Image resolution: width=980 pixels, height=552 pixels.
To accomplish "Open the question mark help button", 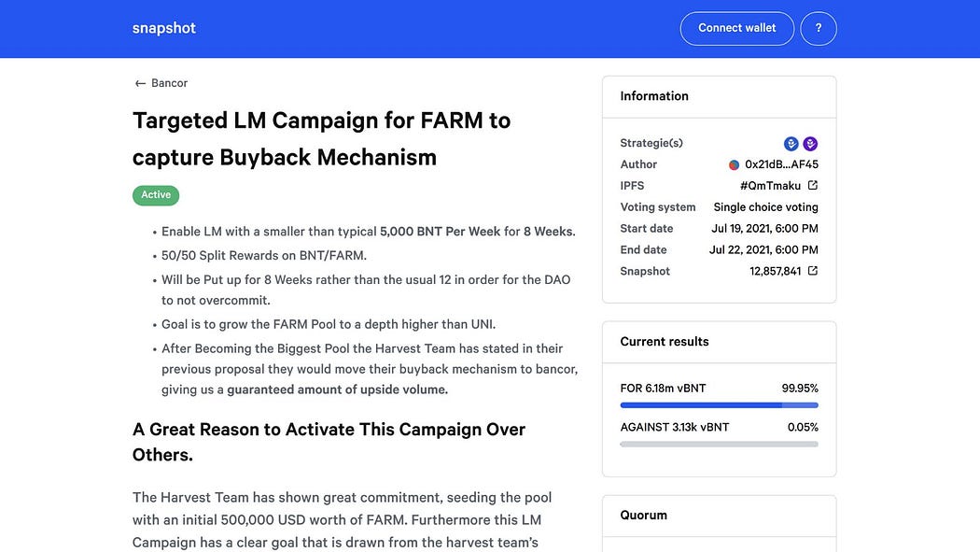I will (x=819, y=28).
